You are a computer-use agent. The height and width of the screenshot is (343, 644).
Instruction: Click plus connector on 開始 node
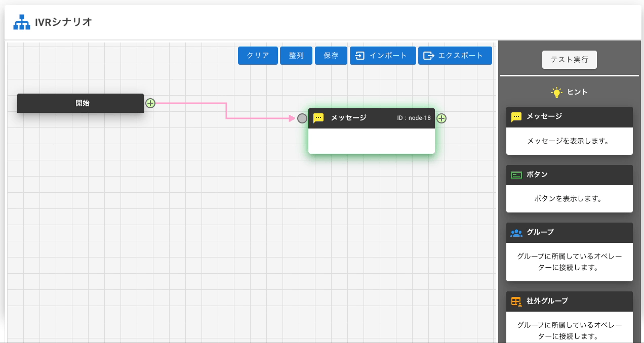tap(150, 103)
